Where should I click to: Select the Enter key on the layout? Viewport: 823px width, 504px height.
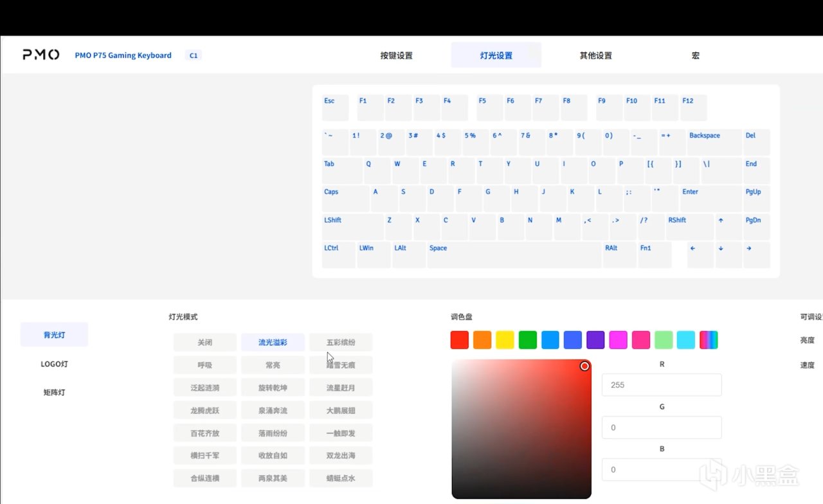tap(711, 199)
